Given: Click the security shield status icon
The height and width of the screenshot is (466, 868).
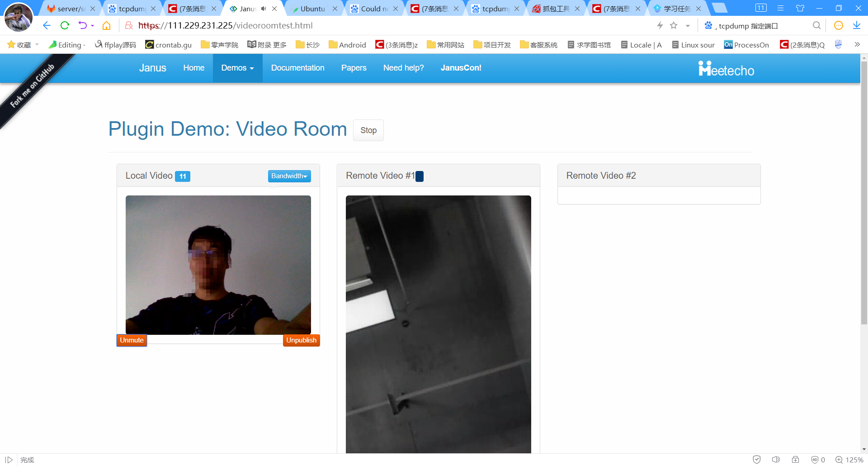Looking at the screenshot, I should pos(757,460).
